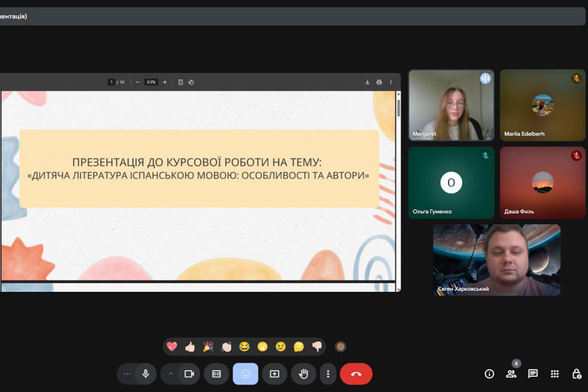Open the PDF viewer three-dot menu
The height and width of the screenshot is (392, 588).
tap(391, 82)
